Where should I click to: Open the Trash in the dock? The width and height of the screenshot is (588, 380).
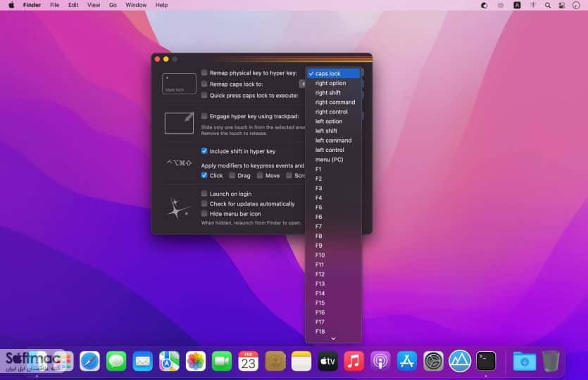point(551,361)
